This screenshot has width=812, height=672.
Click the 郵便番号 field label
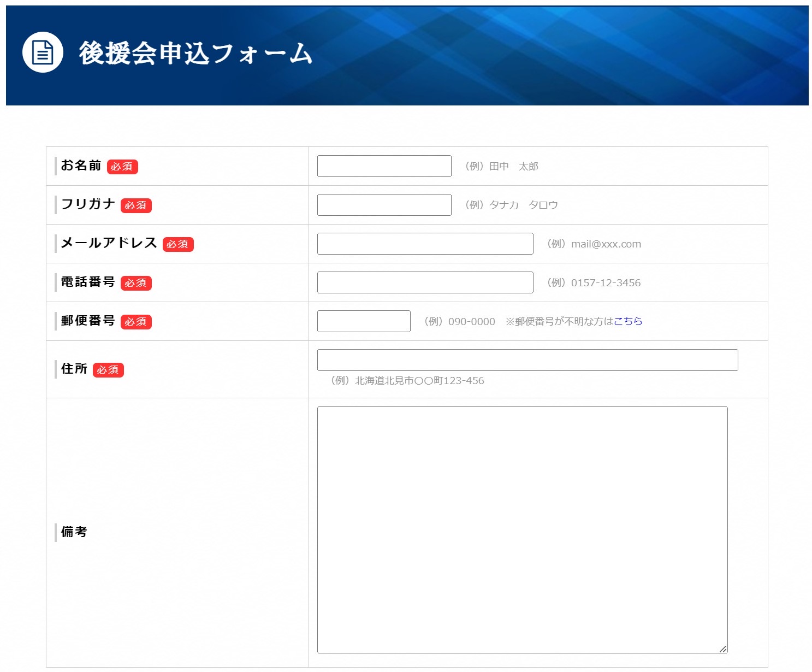point(88,321)
